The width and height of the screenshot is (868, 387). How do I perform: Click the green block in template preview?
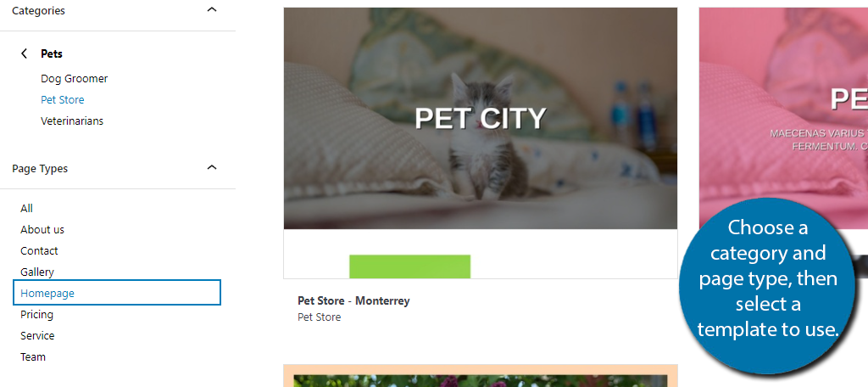(409, 266)
